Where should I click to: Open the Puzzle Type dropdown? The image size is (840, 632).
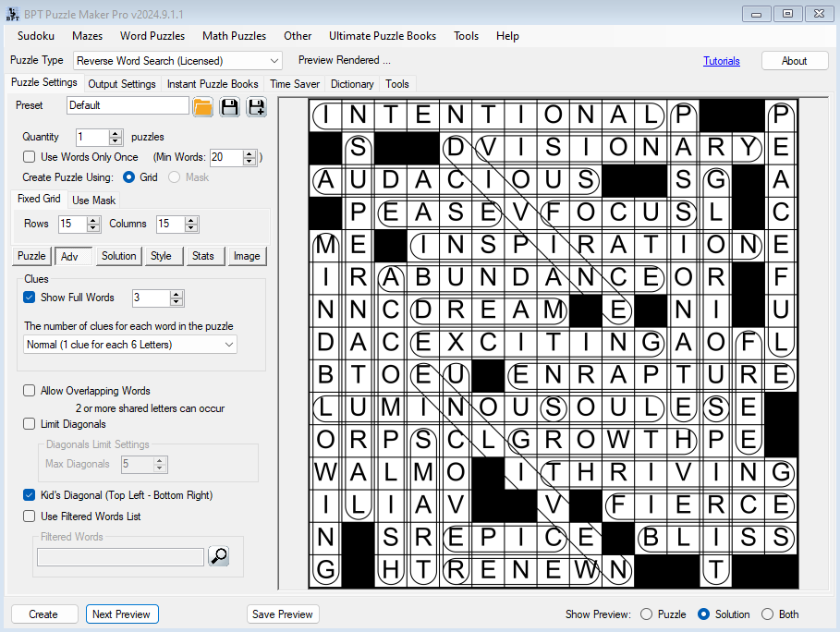pyautogui.click(x=274, y=61)
